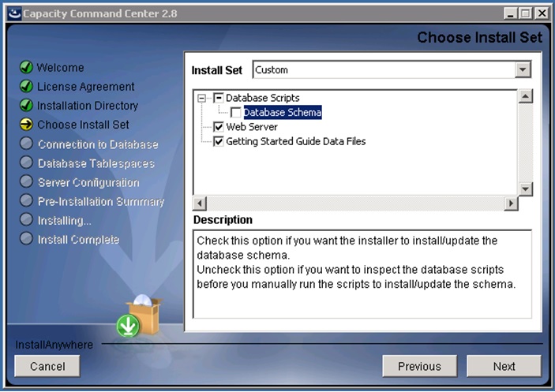Check the Database Schema checkbox

pos(236,113)
